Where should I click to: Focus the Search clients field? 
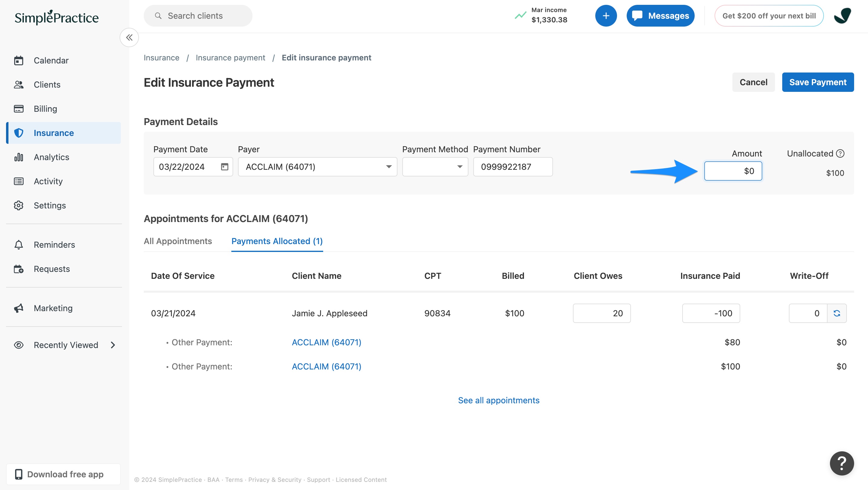198,15
